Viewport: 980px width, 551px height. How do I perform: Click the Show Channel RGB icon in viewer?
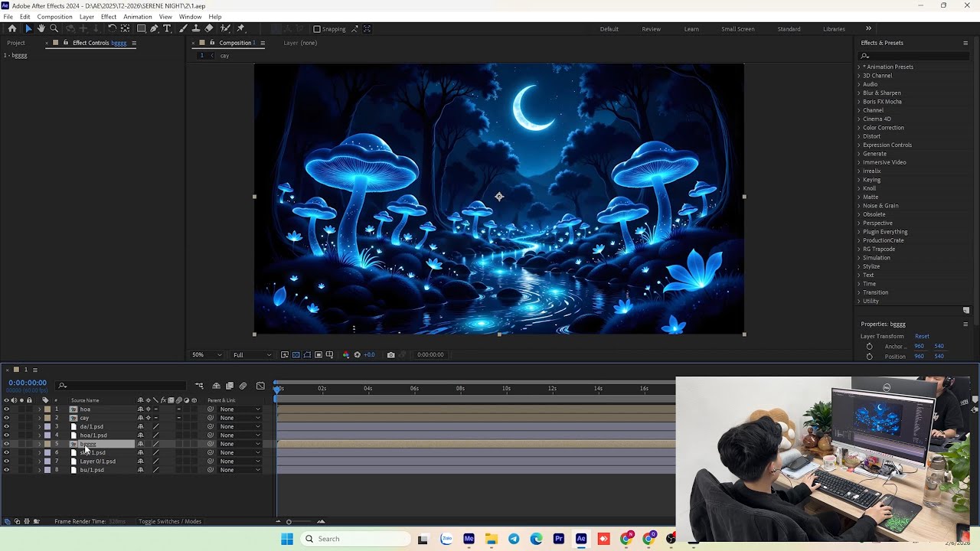(x=346, y=355)
